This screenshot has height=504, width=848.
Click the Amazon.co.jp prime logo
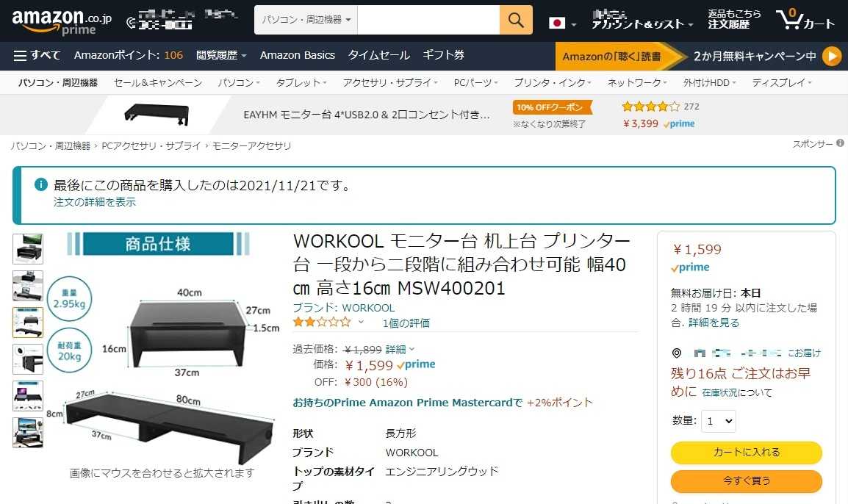[62, 21]
